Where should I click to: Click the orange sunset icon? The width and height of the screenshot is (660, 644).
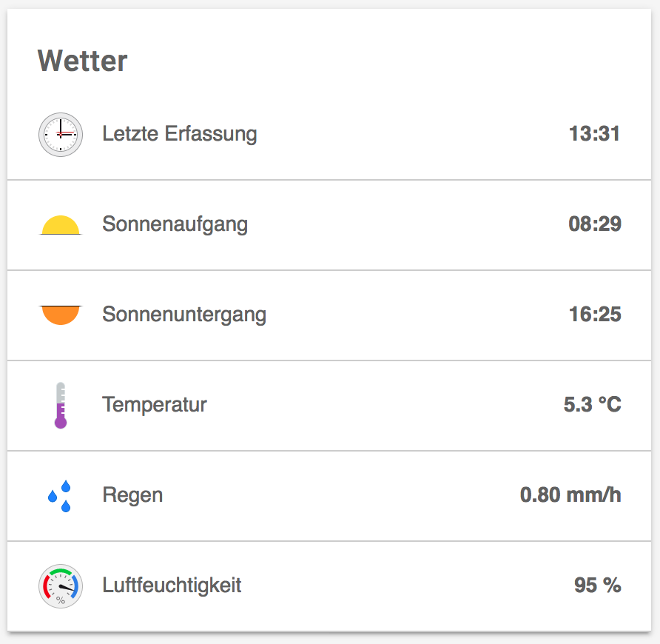point(61,315)
